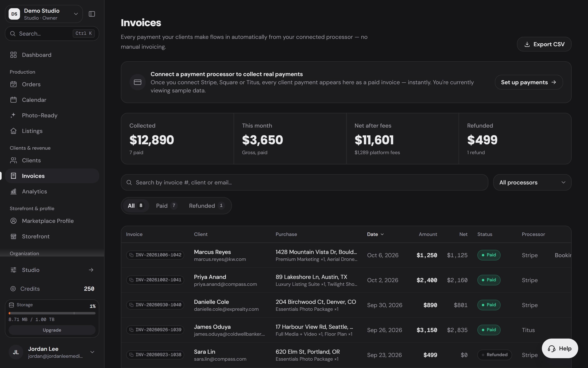The width and height of the screenshot is (588, 368).
Task: Upgrade the storage plan
Action: click(52, 330)
